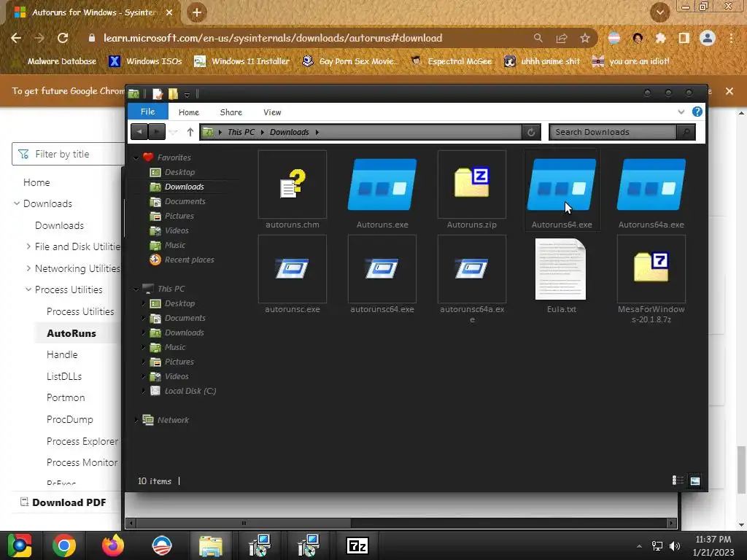Open 7-Zip from the taskbar
This screenshot has width=747, height=560.
(x=357, y=545)
